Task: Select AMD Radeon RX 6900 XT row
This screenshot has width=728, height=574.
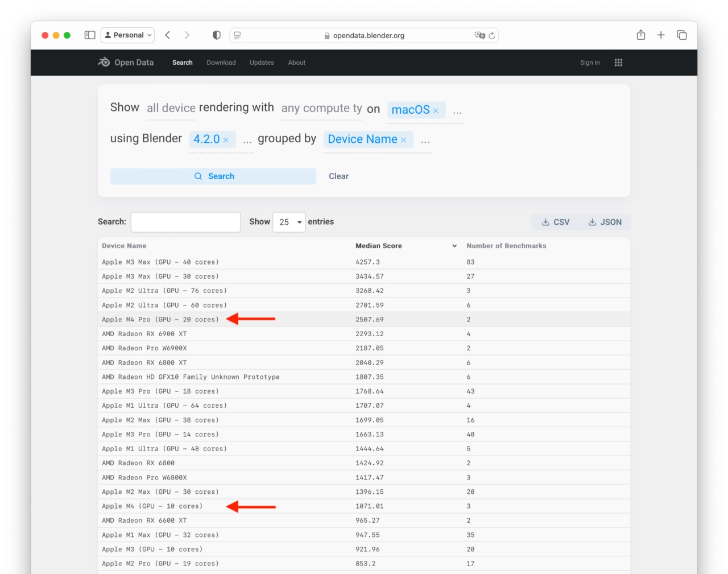Action: [x=364, y=334]
